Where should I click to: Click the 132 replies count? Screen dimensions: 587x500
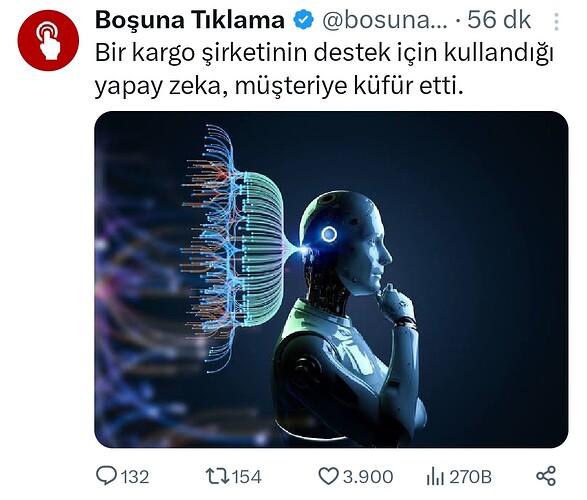pyautogui.click(x=135, y=477)
